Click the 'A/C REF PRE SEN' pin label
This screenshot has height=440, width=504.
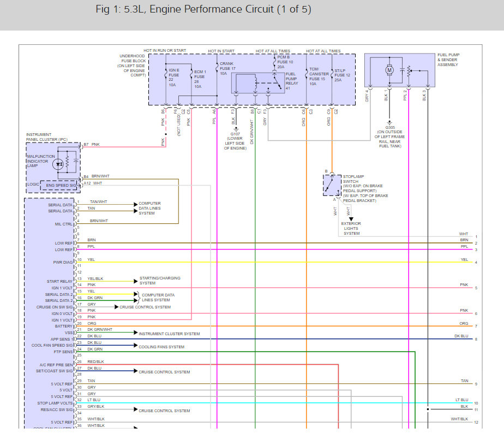tap(56, 365)
